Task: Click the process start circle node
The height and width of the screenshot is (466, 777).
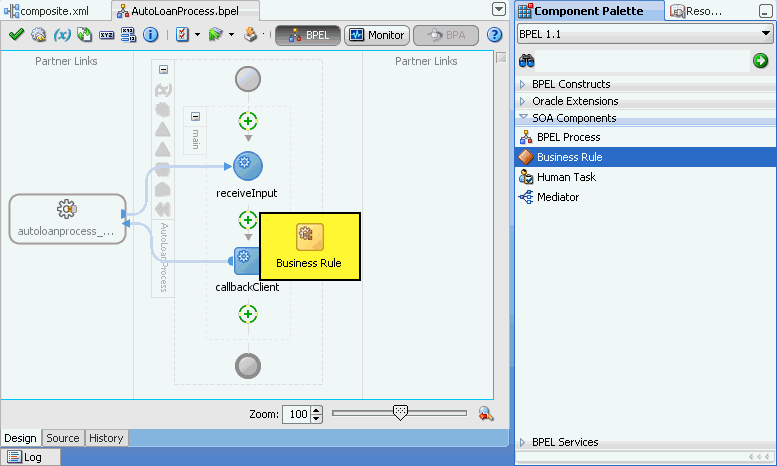Action: coord(248,79)
